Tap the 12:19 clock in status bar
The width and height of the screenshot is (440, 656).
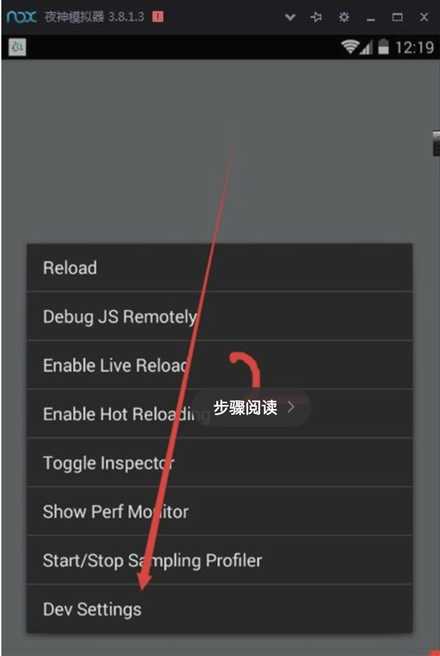[414, 47]
